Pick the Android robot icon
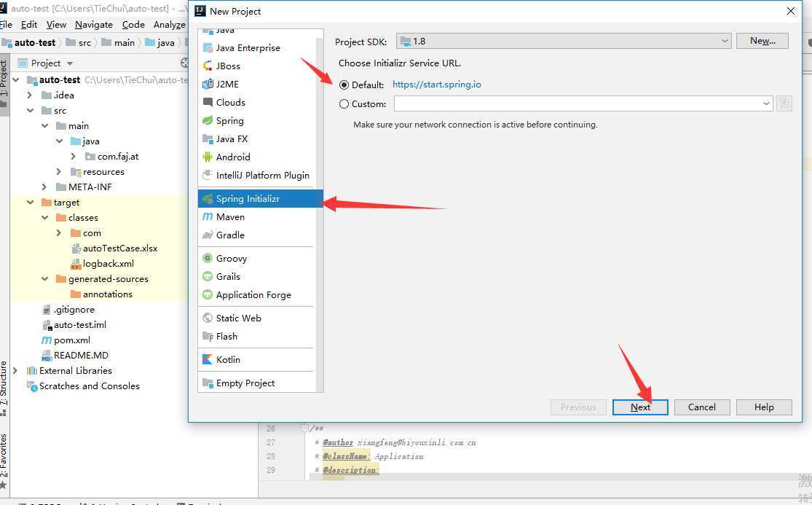This screenshot has width=812, height=505. pyautogui.click(x=208, y=157)
